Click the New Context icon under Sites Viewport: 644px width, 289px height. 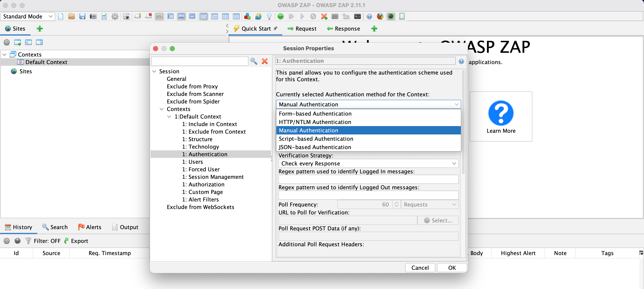coord(18,42)
